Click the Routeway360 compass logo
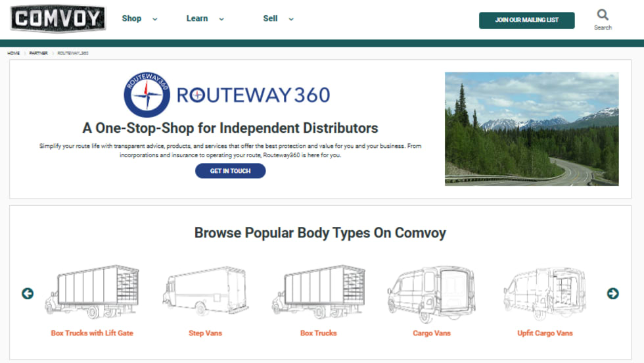The image size is (644, 363). pos(147,95)
